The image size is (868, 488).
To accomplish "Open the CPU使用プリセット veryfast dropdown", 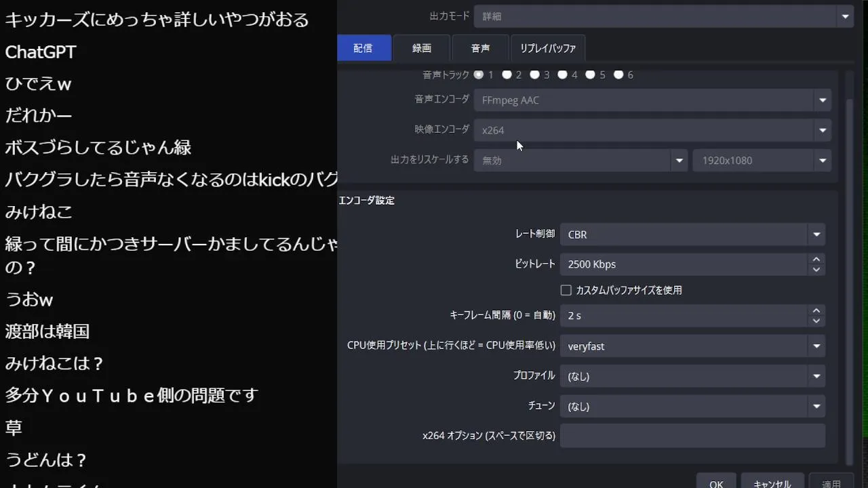I will tap(692, 346).
